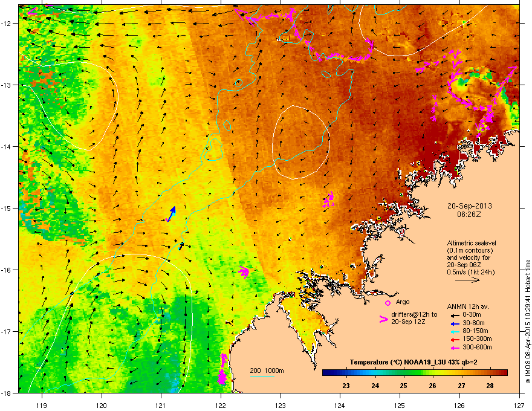The width and height of the screenshot is (532, 411).
Task: Click the red 150-300m arrow in legend
Action: (x=454, y=340)
